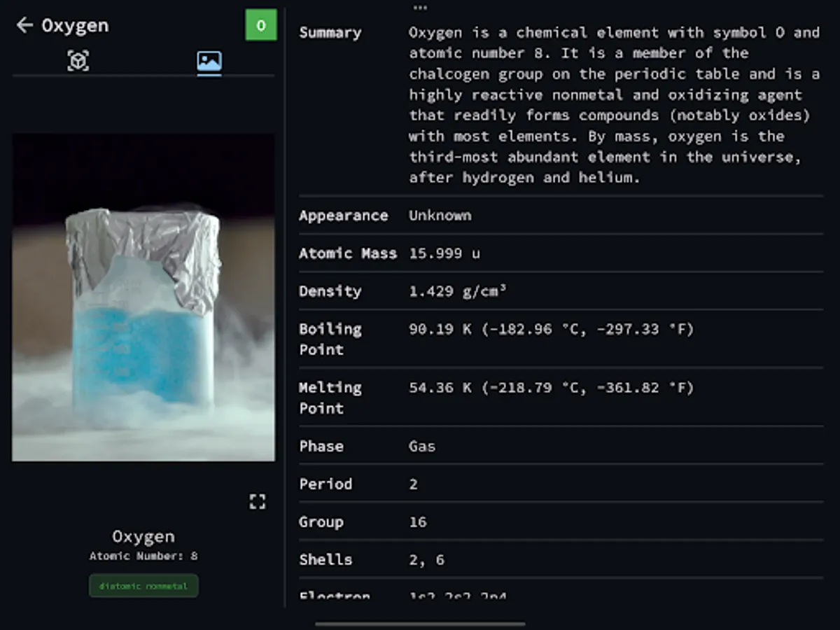Click the Boiling Point label
Viewport: 840px width, 630px height.
coord(330,339)
